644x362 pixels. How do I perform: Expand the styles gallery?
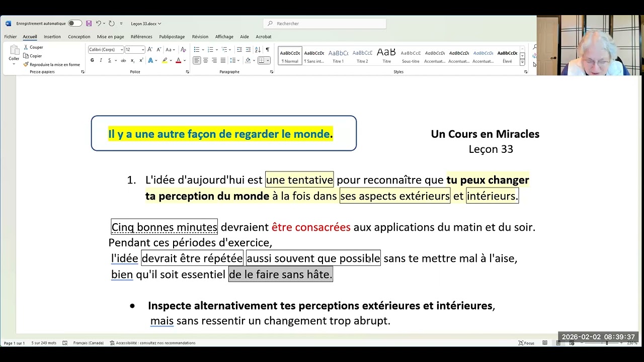(x=522, y=62)
